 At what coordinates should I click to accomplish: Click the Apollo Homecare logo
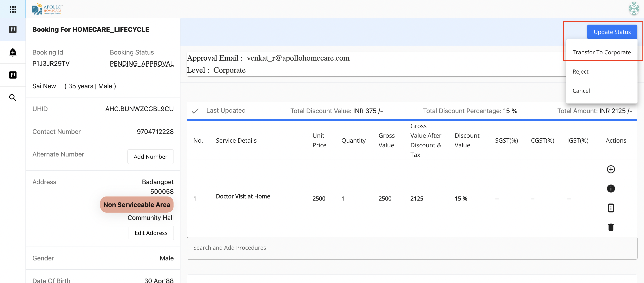[47, 9]
